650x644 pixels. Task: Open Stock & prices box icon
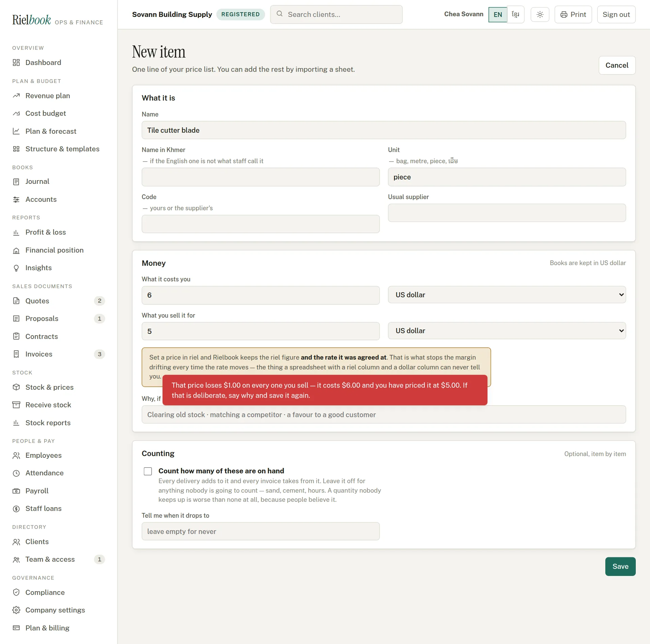pos(16,387)
